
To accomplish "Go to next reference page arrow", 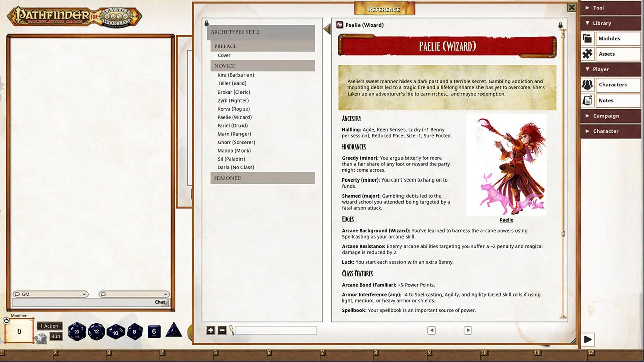I will click(x=468, y=330).
